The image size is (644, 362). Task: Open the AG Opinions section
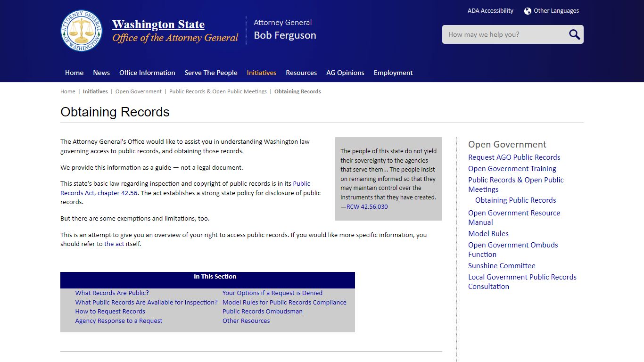[345, 73]
